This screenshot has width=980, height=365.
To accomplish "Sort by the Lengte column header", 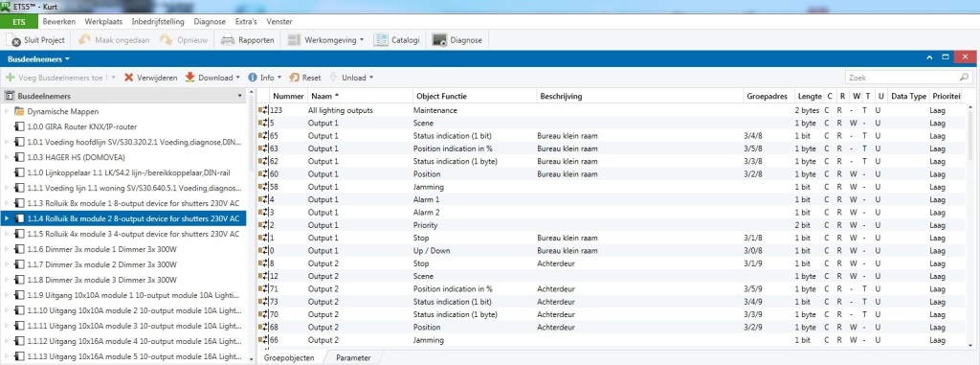I will pyautogui.click(x=810, y=97).
